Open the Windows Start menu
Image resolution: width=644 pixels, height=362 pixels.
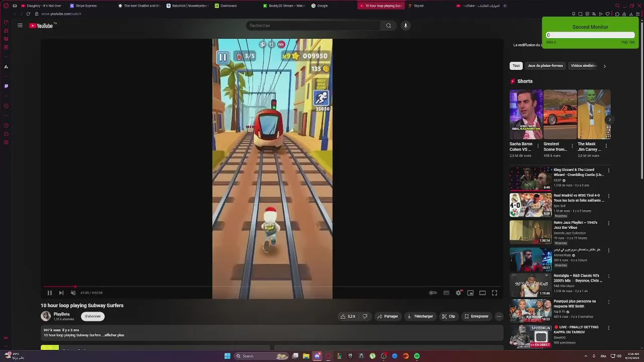pyautogui.click(x=227, y=356)
